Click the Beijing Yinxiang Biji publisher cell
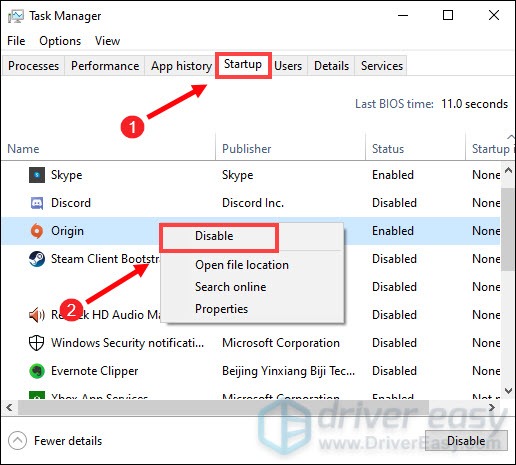The height and width of the screenshot is (465, 516). [288, 371]
